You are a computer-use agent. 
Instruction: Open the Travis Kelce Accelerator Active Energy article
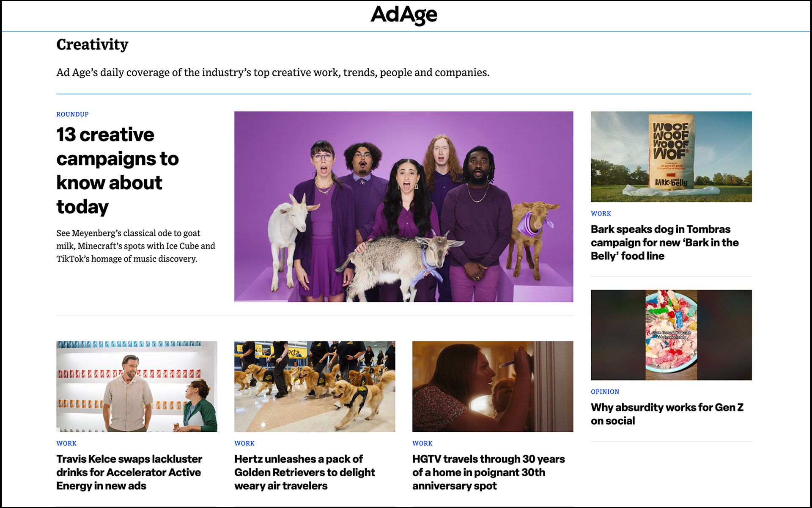coord(129,472)
